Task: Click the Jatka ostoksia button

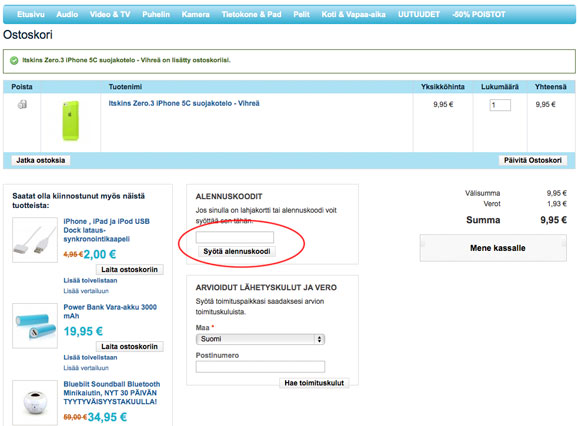Action: pos(41,160)
